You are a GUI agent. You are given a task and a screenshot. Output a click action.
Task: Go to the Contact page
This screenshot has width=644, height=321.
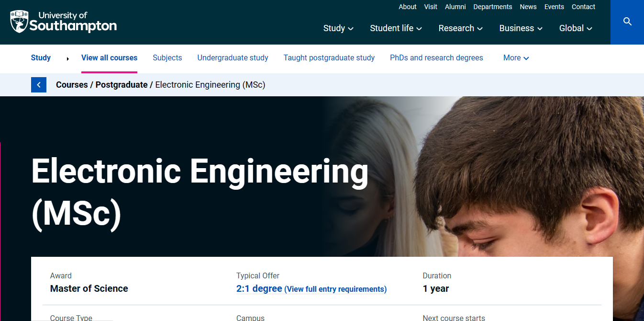[x=583, y=7]
